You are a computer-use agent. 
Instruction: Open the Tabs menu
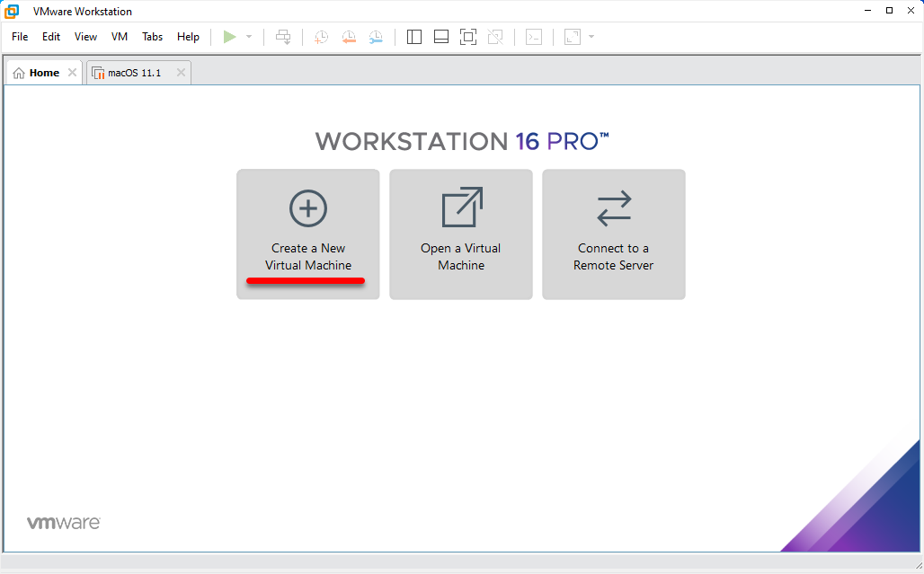pyautogui.click(x=152, y=37)
